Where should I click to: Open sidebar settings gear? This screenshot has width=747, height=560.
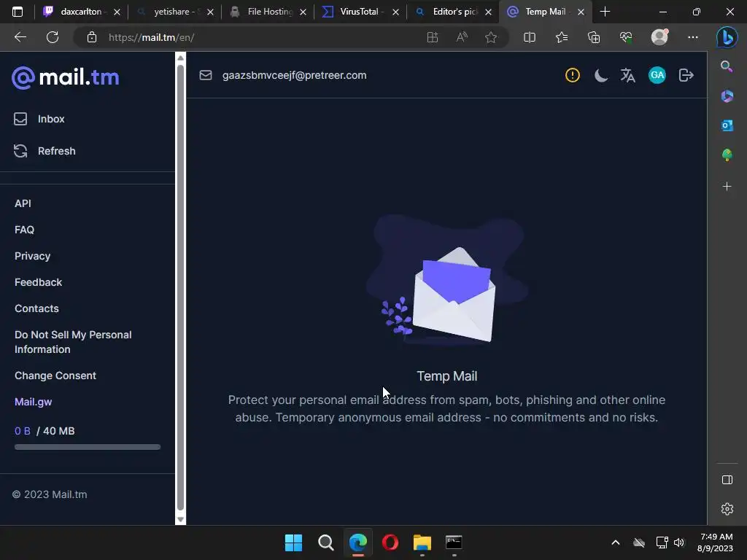(727, 509)
